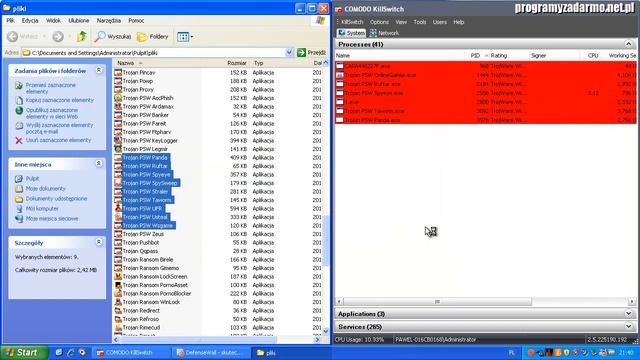Click Opublikuj zaznaczone elementy w sieci Web
640x360 pixels.
click(52, 113)
